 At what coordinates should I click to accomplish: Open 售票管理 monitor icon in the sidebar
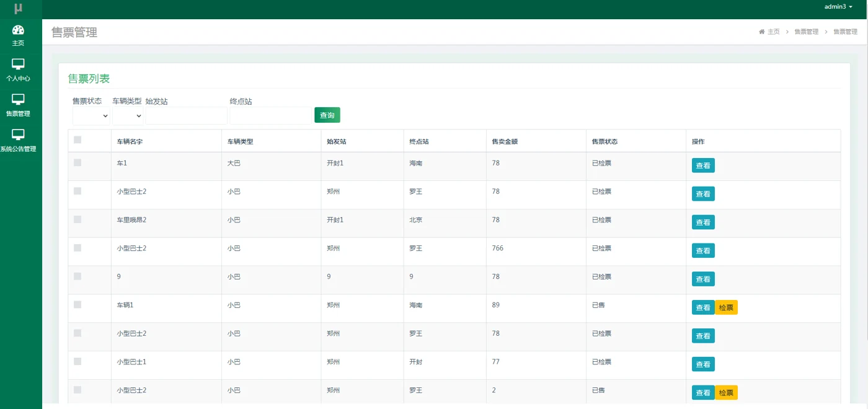point(18,99)
